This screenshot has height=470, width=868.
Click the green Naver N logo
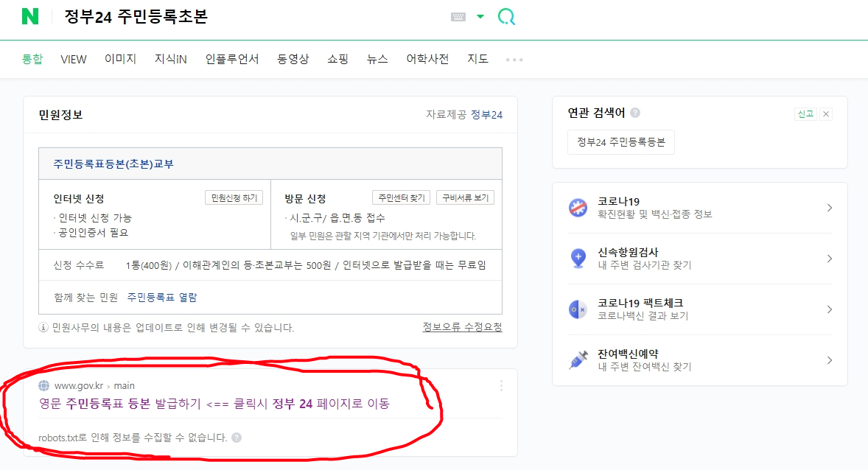pyautogui.click(x=30, y=16)
